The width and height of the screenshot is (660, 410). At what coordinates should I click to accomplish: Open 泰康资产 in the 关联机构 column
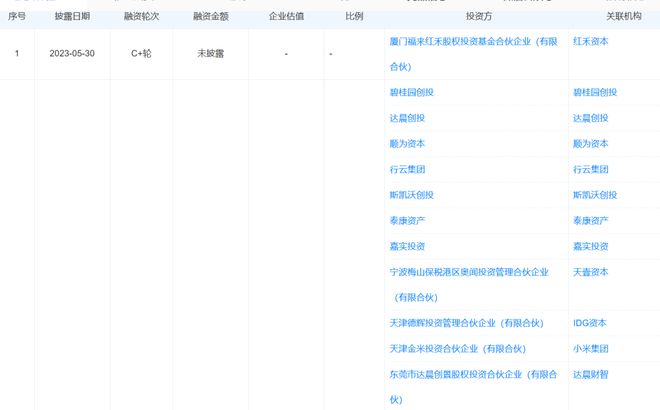pos(591,221)
